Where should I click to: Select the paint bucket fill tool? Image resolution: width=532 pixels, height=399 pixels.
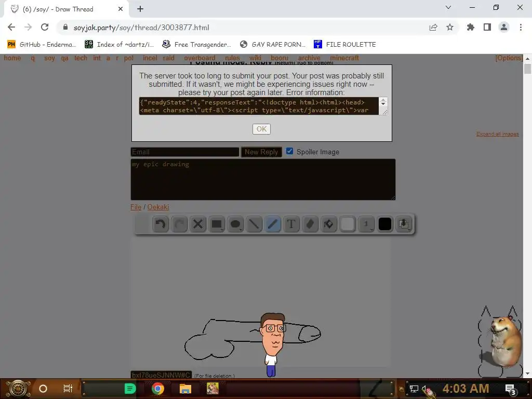click(329, 224)
